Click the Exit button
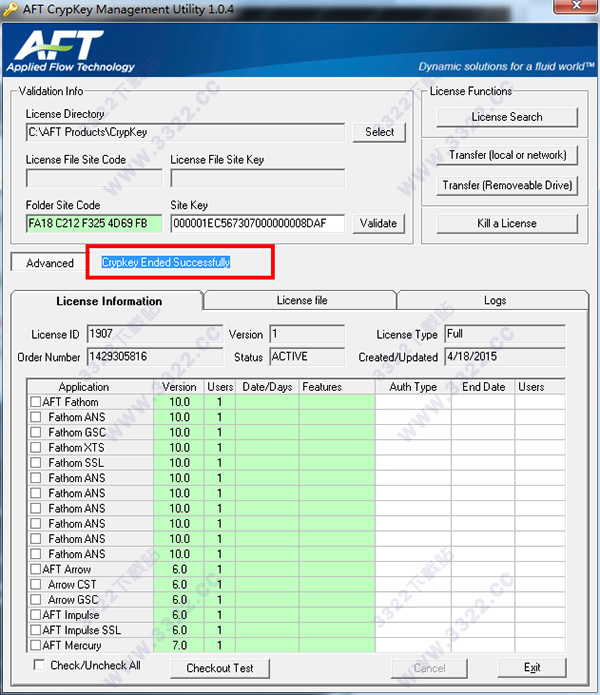 [x=532, y=668]
